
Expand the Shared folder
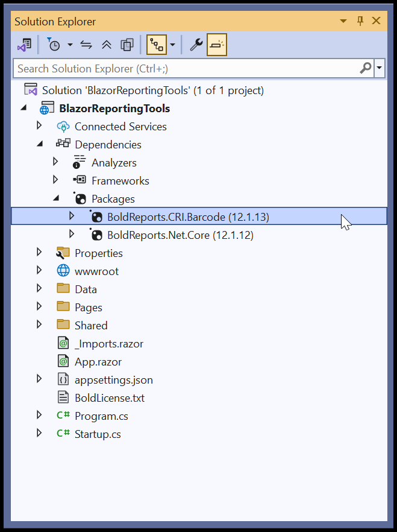pyautogui.click(x=39, y=325)
